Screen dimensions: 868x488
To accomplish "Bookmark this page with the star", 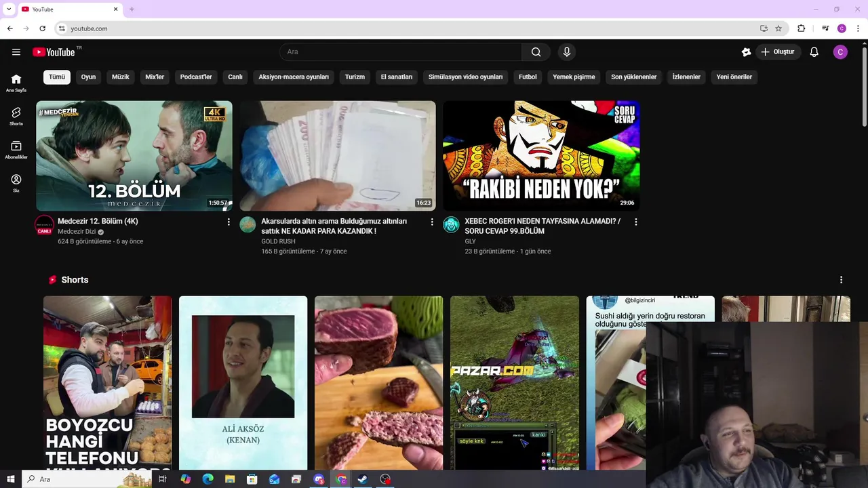I will pos(778,28).
